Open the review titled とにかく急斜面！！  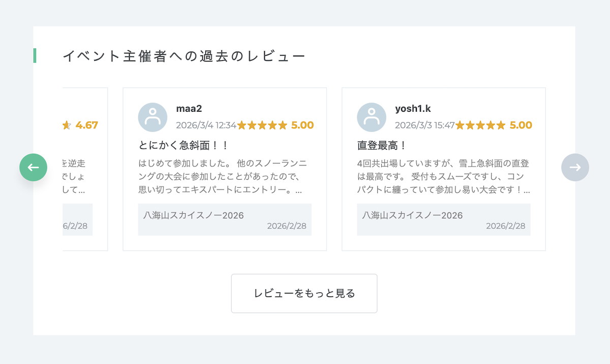click(184, 146)
